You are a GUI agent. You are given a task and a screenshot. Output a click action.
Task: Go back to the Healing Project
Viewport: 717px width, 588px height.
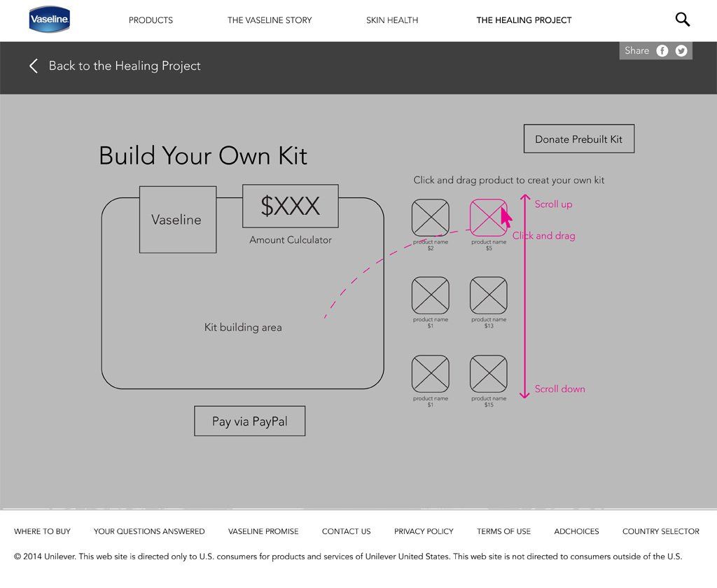125,66
